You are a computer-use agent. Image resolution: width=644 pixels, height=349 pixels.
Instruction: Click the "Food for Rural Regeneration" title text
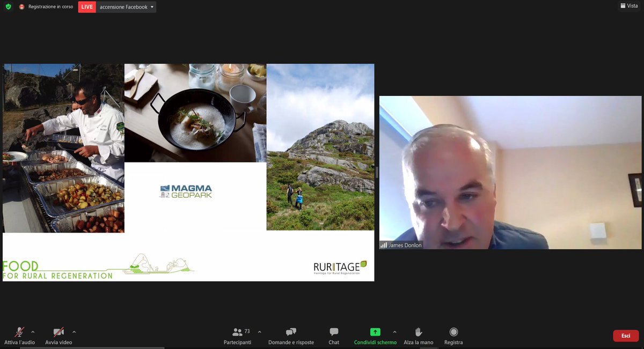(x=57, y=270)
